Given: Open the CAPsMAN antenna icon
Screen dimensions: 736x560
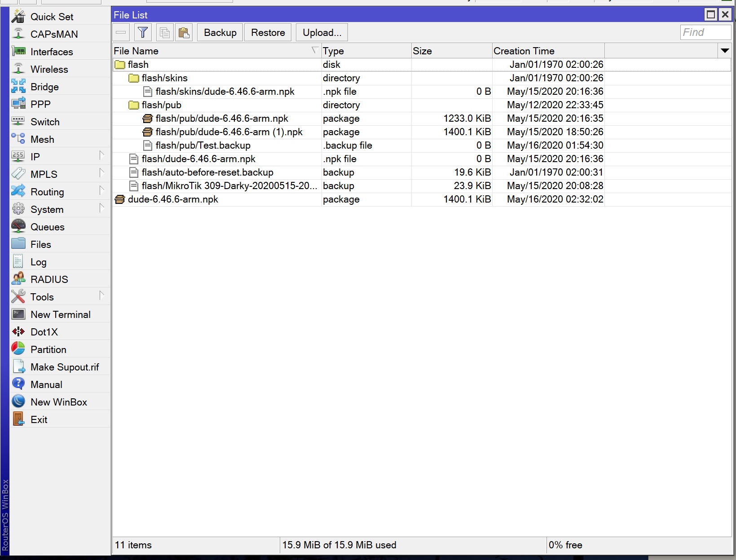Looking at the screenshot, I should [18, 34].
